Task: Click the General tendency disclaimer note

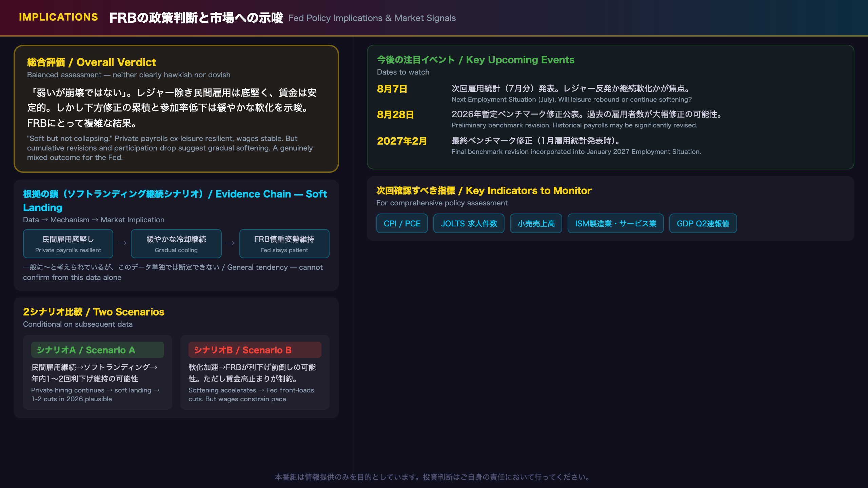Action: [173, 272]
